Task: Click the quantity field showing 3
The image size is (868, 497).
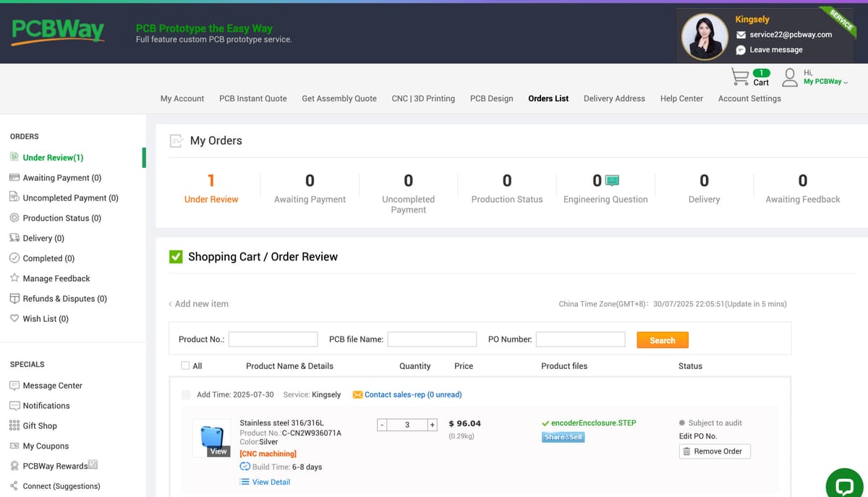Action: (407, 425)
